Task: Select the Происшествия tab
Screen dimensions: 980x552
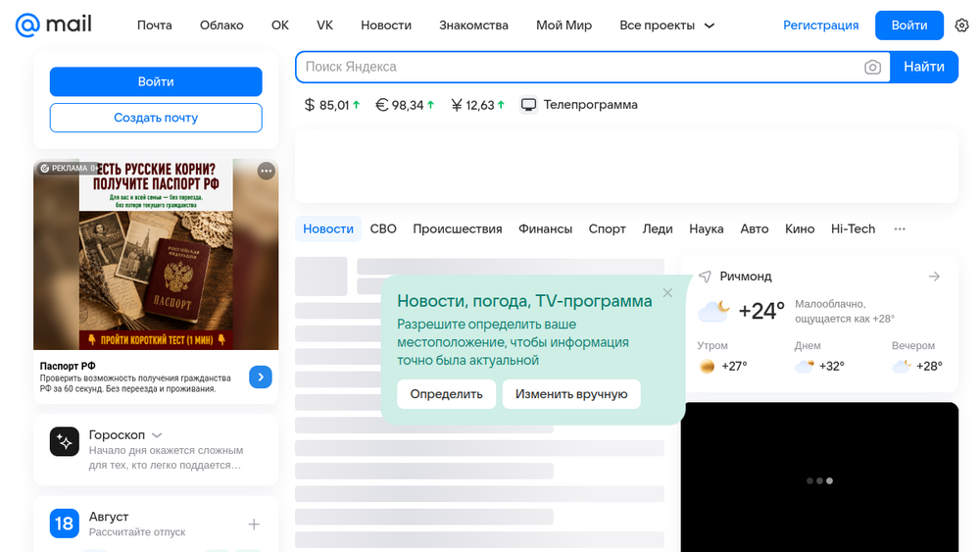Action: click(x=458, y=228)
